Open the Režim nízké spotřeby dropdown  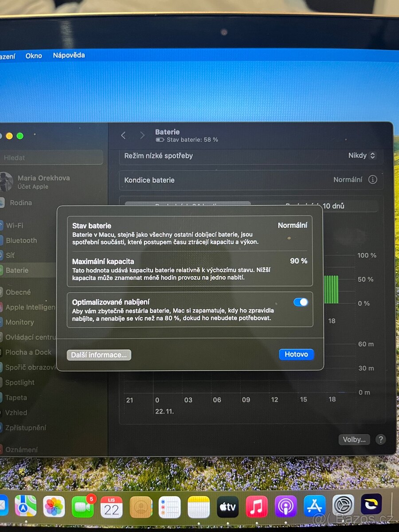coord(362,156)
